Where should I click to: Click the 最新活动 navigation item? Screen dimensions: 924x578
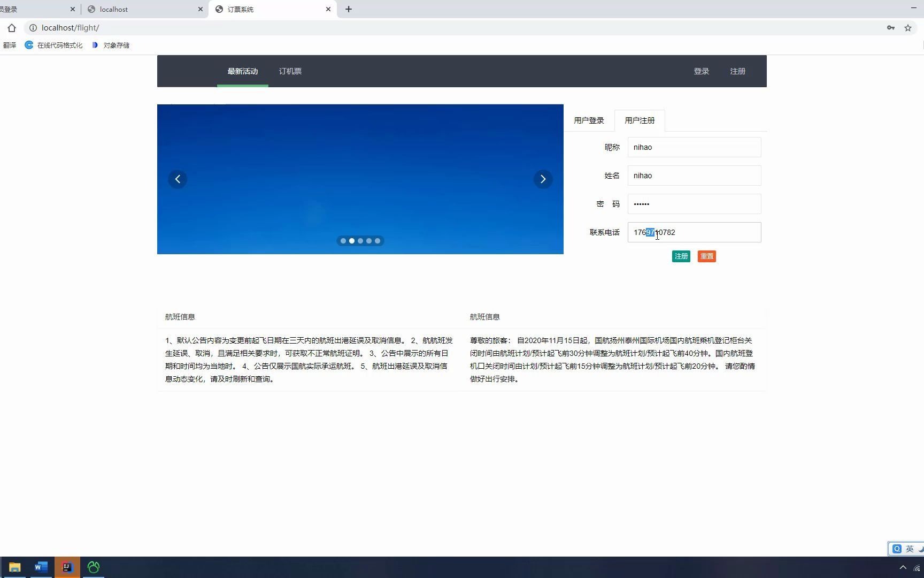[x=242, y=71]
